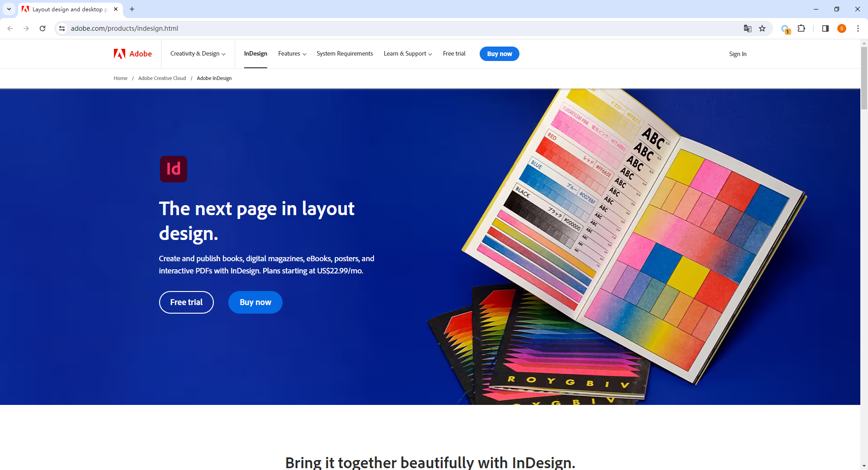Toggle the browser side panel icon
868x470 pixels.
pos(825,28)
